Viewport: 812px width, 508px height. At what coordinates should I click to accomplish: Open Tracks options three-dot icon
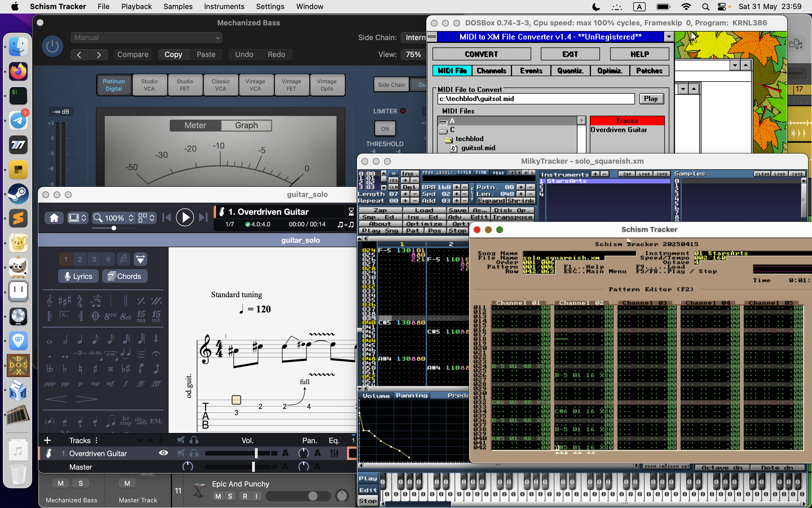(96, 440)
